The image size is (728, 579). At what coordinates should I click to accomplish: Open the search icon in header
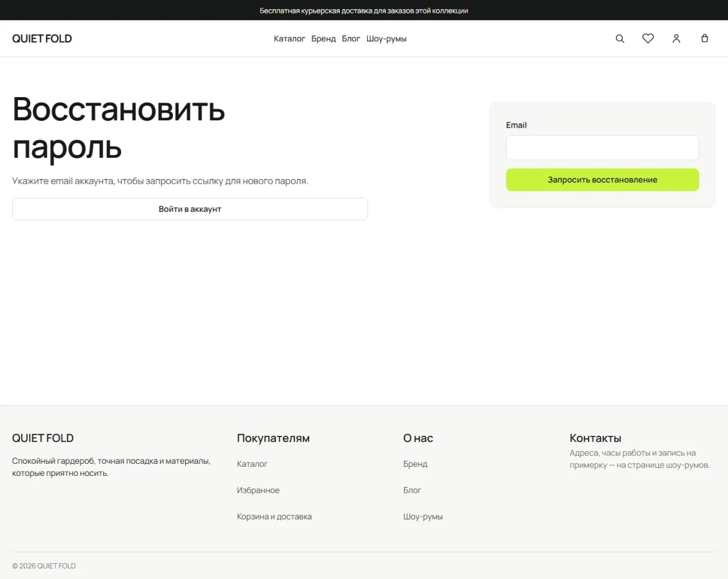[620, 38]
